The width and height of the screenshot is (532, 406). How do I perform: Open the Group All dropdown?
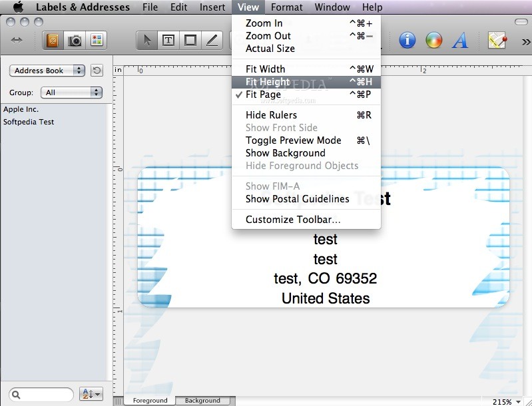(71, 93)
